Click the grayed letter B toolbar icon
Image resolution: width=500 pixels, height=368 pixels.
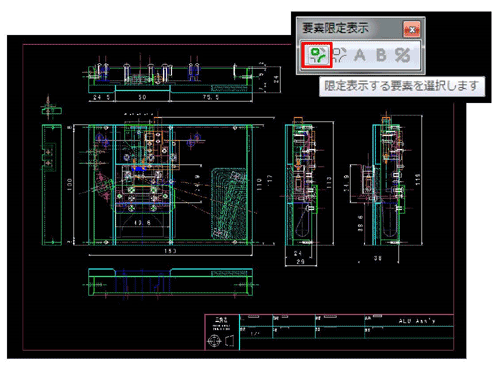381,55
